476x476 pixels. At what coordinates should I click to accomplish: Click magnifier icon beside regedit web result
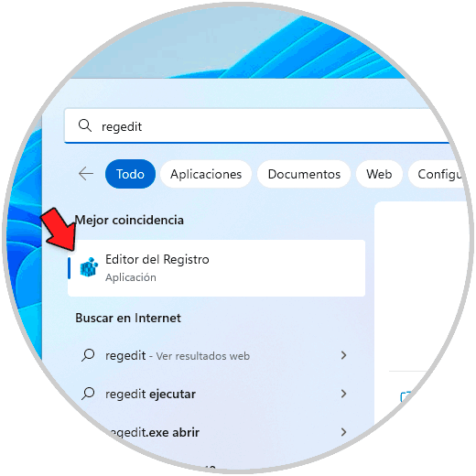(88, 355)
